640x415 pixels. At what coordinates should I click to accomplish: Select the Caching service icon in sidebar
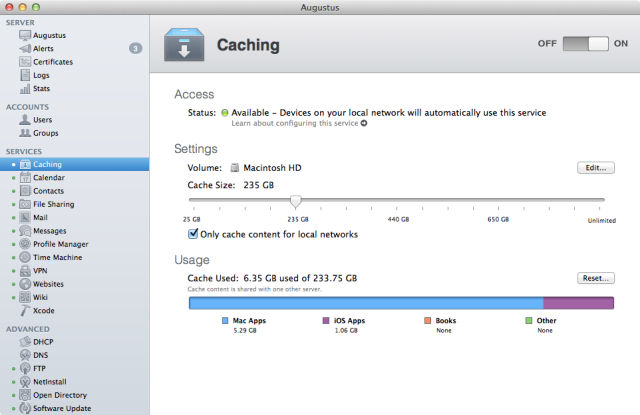pos(25,164)
